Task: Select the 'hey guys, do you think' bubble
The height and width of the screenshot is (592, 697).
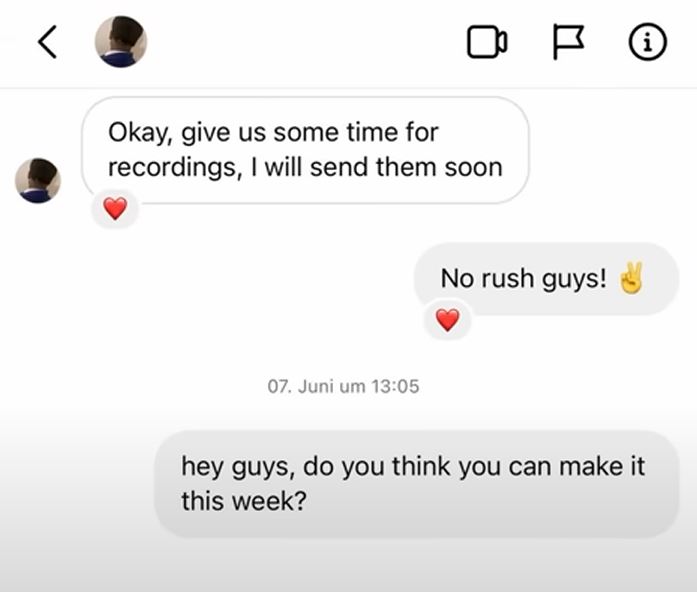Action: coord(417,484)
